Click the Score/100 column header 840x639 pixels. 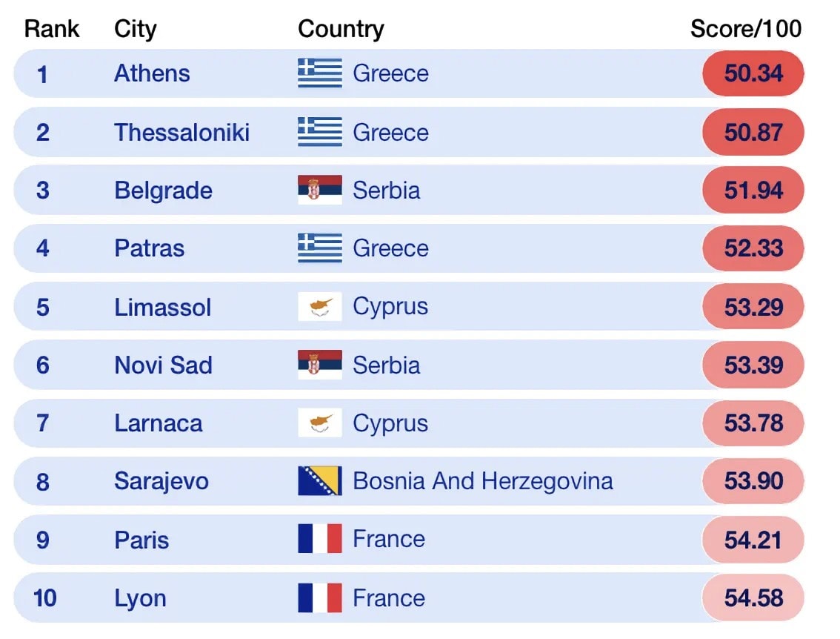746,29
